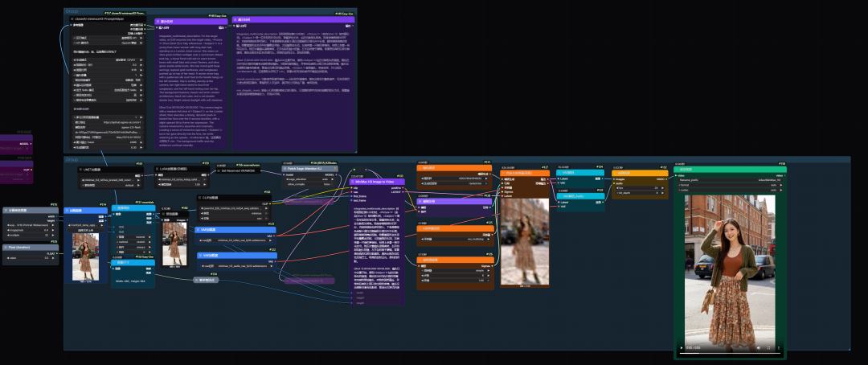
Task: Collapse the UNET loader node
Action: pyautogui.click(x=81, y=170)
